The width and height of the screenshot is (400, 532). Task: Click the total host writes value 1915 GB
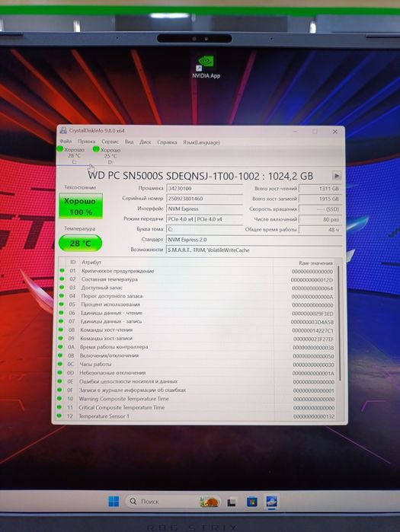tap(320, 199)
